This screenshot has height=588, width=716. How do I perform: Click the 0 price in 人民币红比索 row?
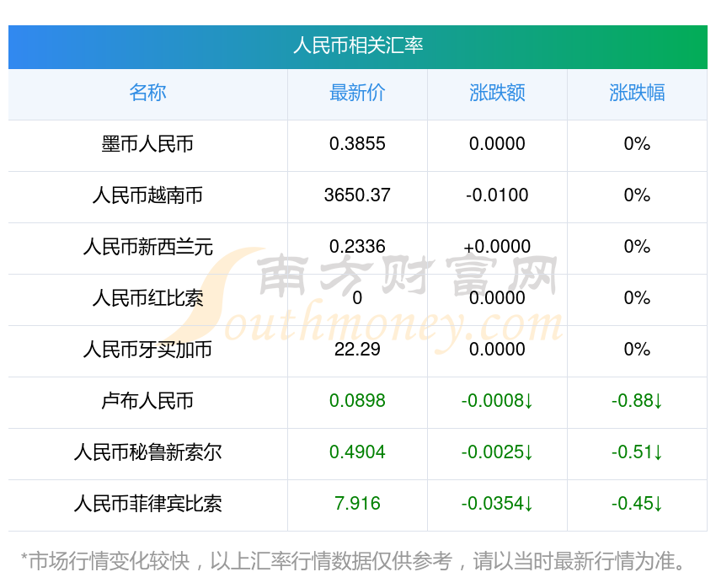coord(357,298)
